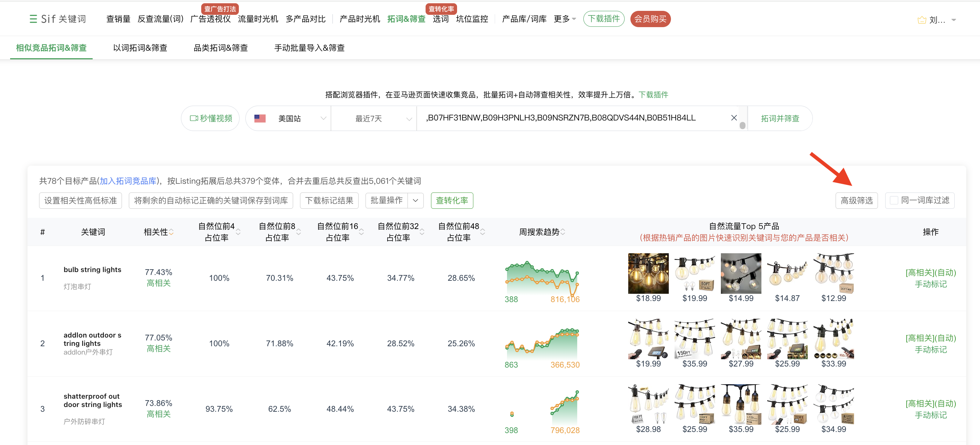Click the video icon in 秒懂视频 button
Image resolution: width=980 pixels, height=445 pixels.
194,118
